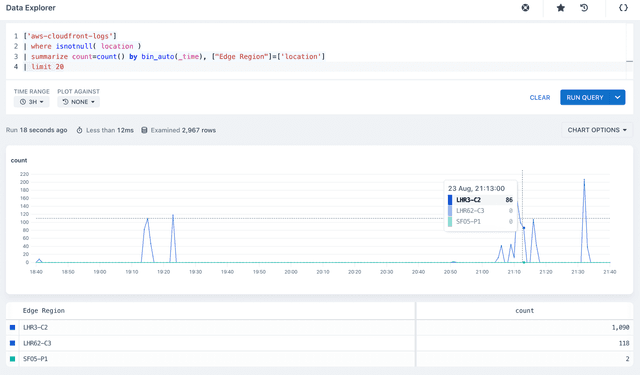Viewport: 640px width, 375px height.
Task: Expand the Run Query arrow dropdown
Action: [618, 97]
